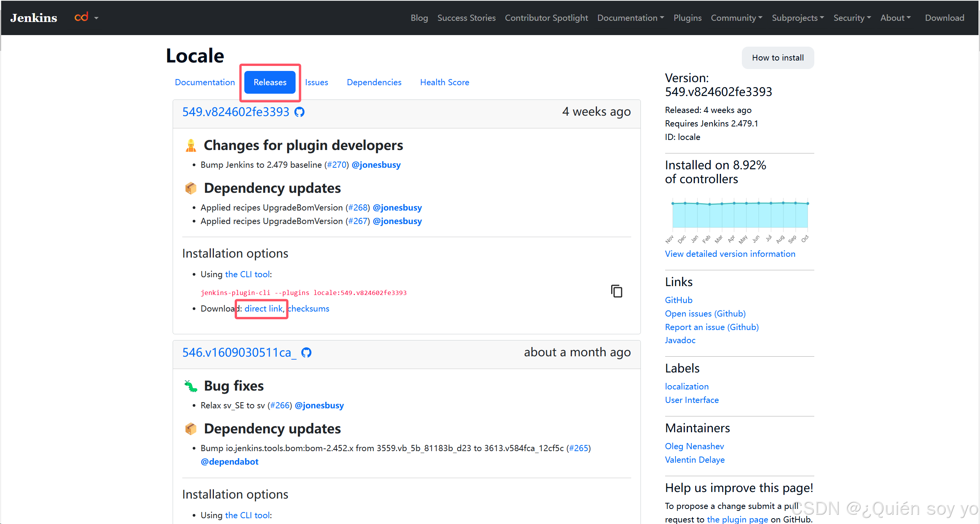
Task: Click Download in the top navigation
Action: click(x=945, y=18)
